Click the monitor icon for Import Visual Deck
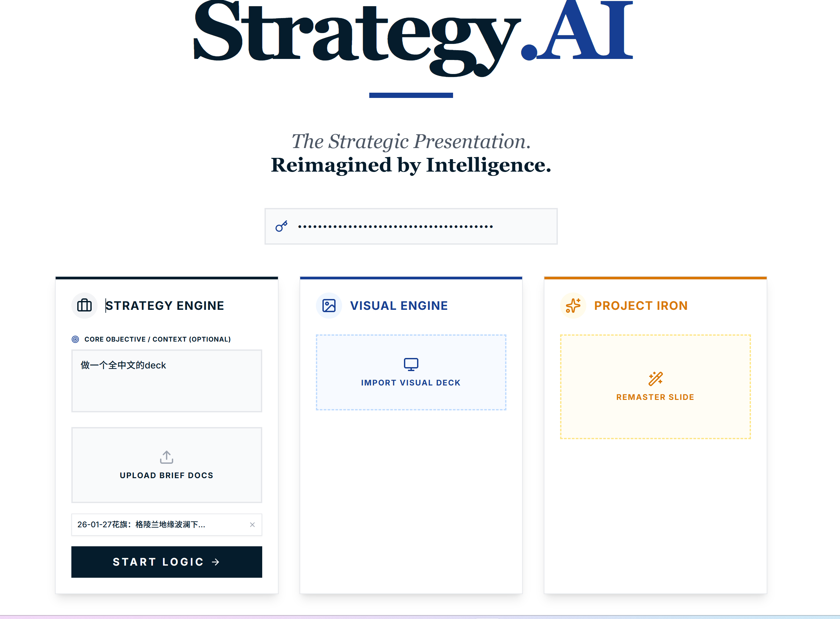This screenshot has width=840, height=619. point(411,364)
